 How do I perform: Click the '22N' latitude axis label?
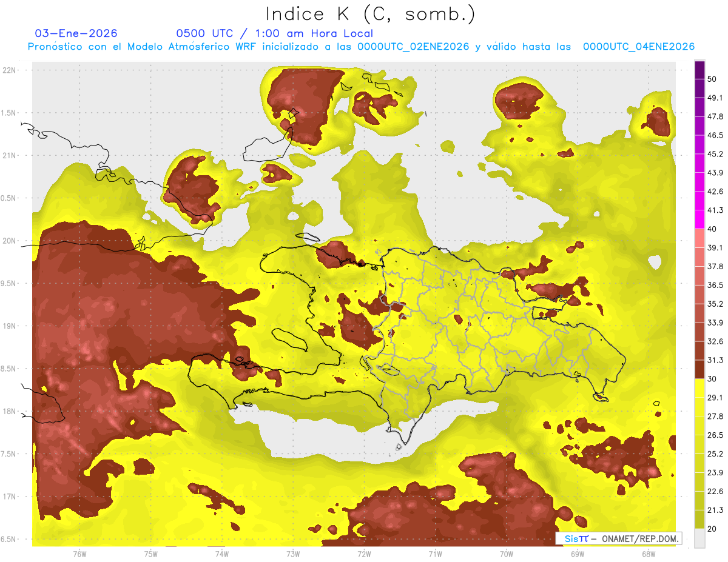pos(9,70)
